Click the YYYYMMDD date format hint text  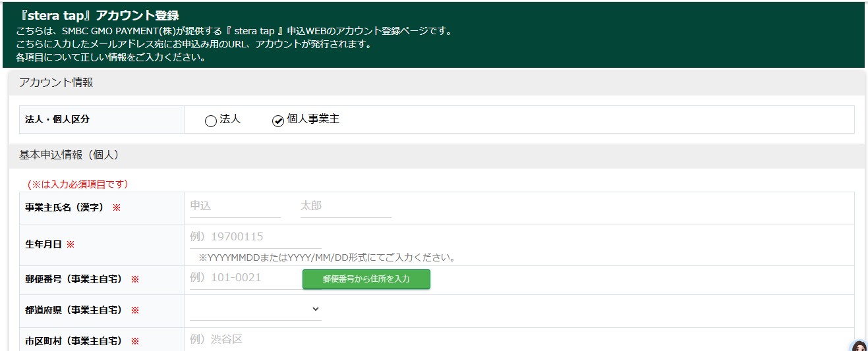tap(327, 257)
